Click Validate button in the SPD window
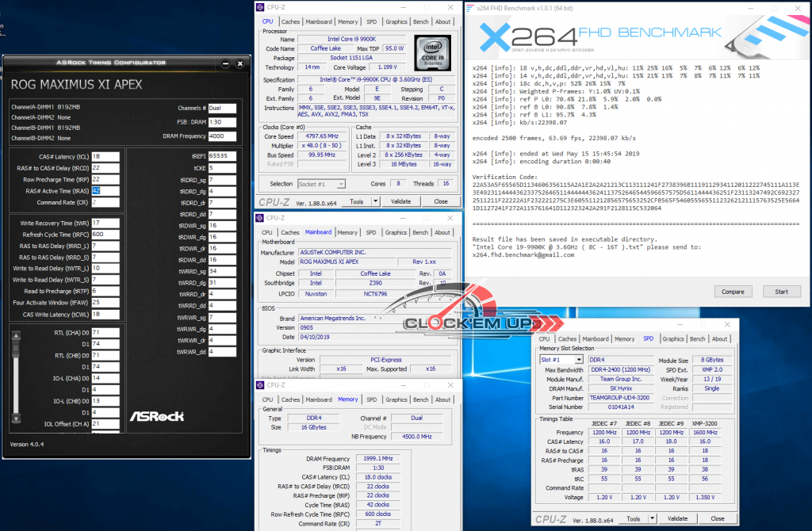This screenshot has height=531, width=812. [677, 519]
